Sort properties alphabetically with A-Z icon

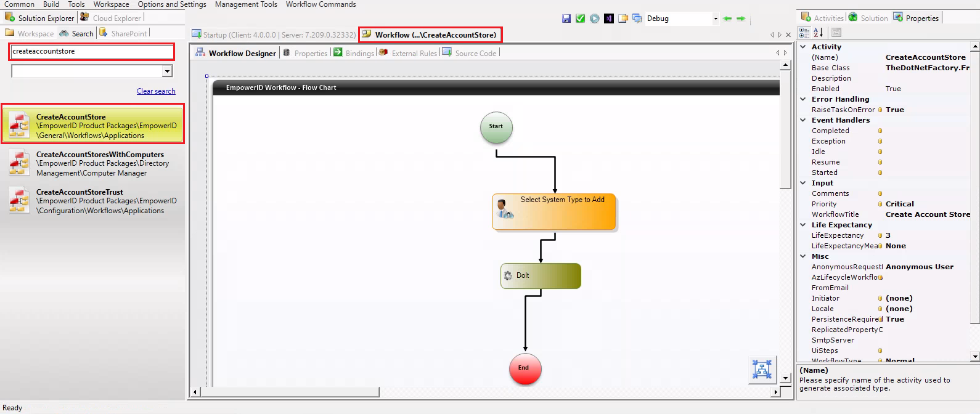pos(819,33)
